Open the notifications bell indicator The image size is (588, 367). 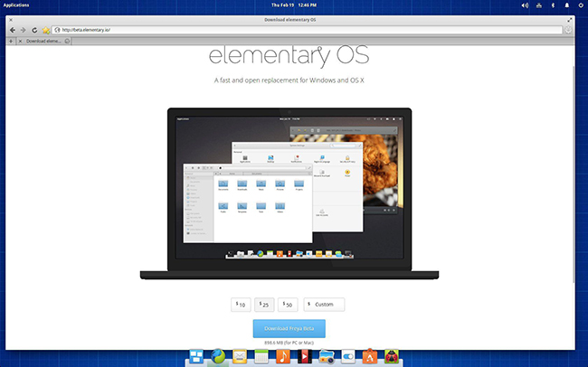tap(566, 5)
